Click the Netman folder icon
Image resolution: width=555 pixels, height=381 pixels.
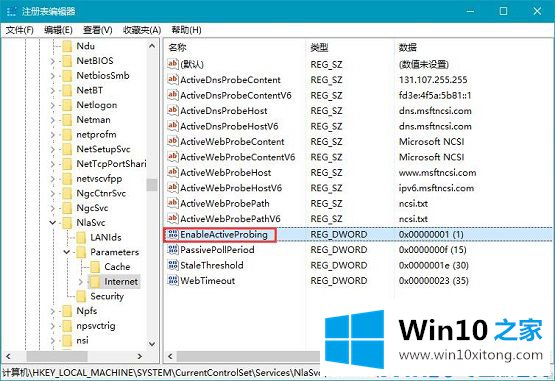point(67,120)
